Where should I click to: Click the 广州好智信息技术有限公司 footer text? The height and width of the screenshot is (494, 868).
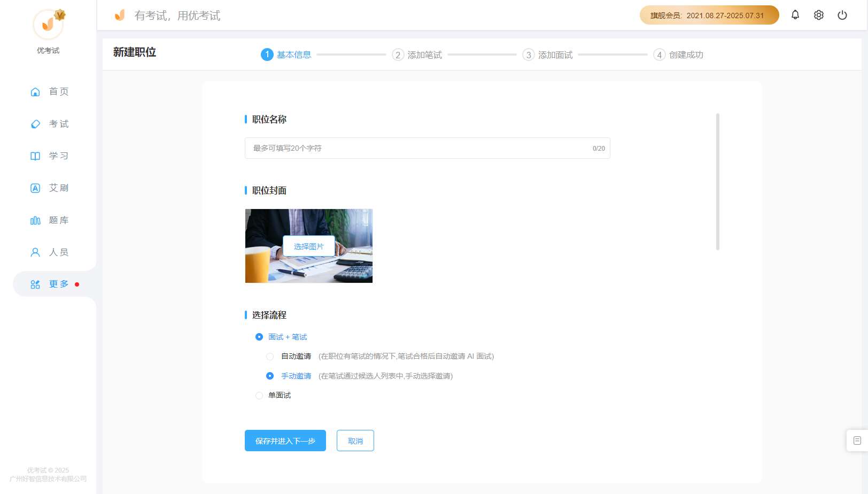point(48,478)
